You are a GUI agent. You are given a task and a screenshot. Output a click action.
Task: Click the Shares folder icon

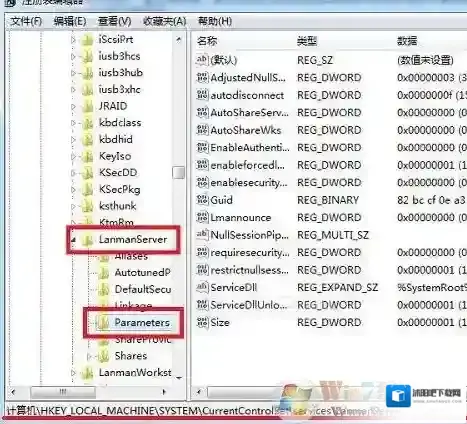(x=103, y=356)
